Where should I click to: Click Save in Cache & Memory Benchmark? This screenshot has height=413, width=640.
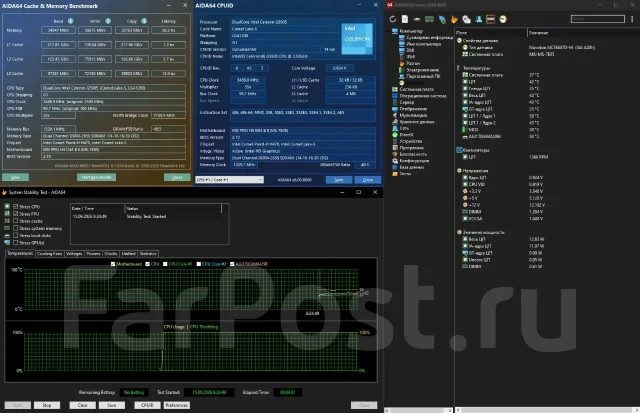[15, 177]
